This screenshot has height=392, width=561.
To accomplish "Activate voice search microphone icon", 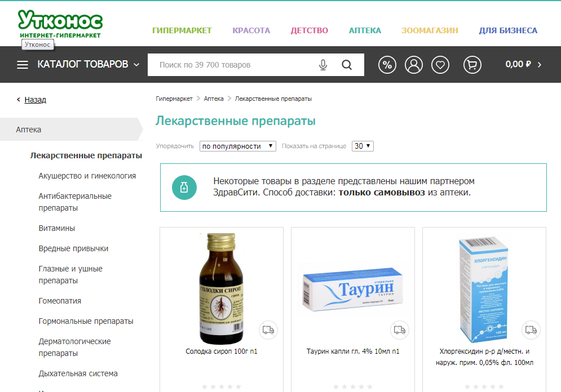I will 323,65.
